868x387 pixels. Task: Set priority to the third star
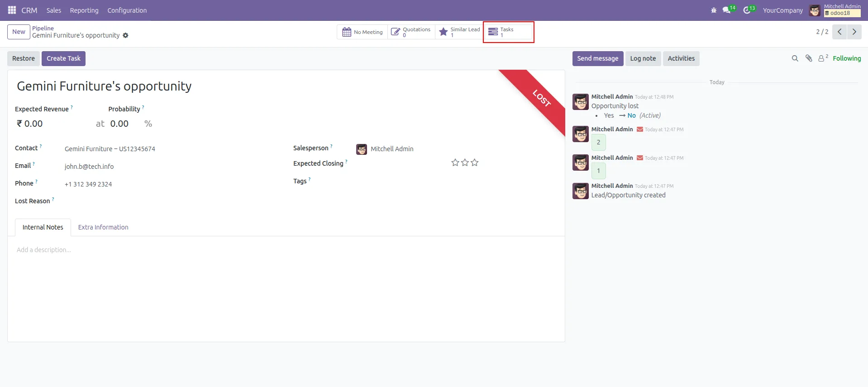pos(475,162)
